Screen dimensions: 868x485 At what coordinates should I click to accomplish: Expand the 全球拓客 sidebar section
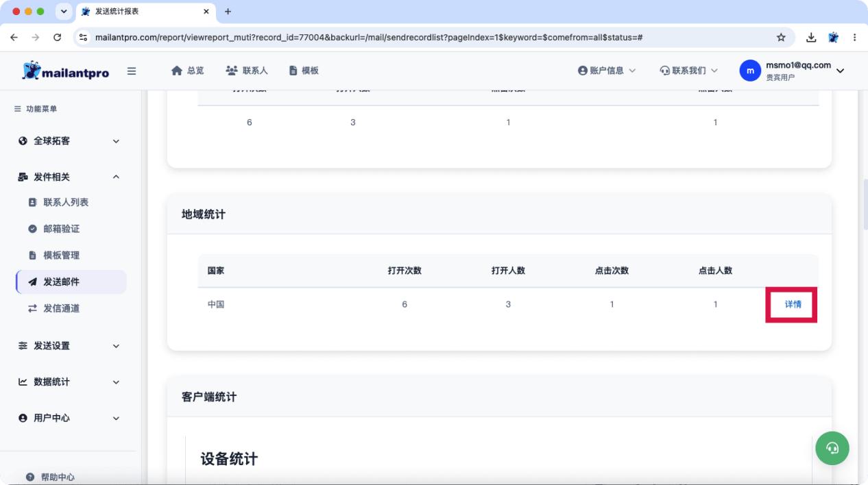(x=69, y=141)
